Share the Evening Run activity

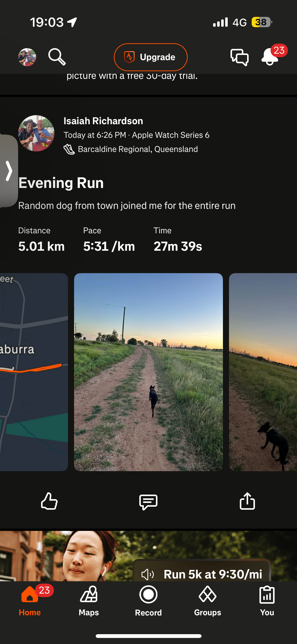click(247, 501)
